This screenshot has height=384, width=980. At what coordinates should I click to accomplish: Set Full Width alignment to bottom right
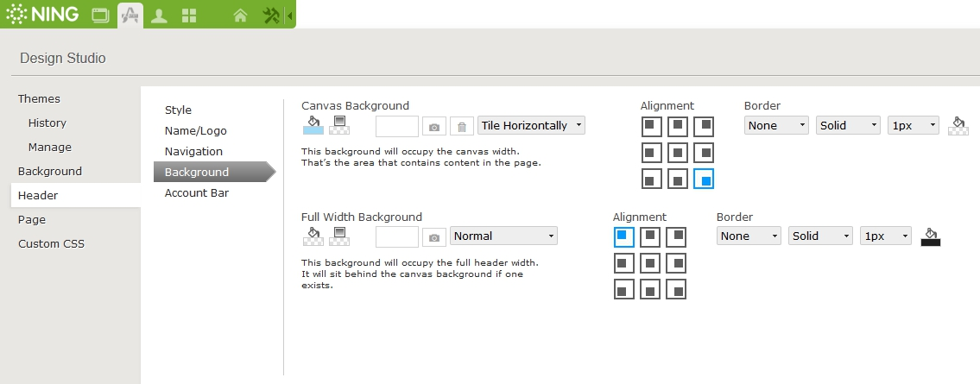(x=676, y=290)
